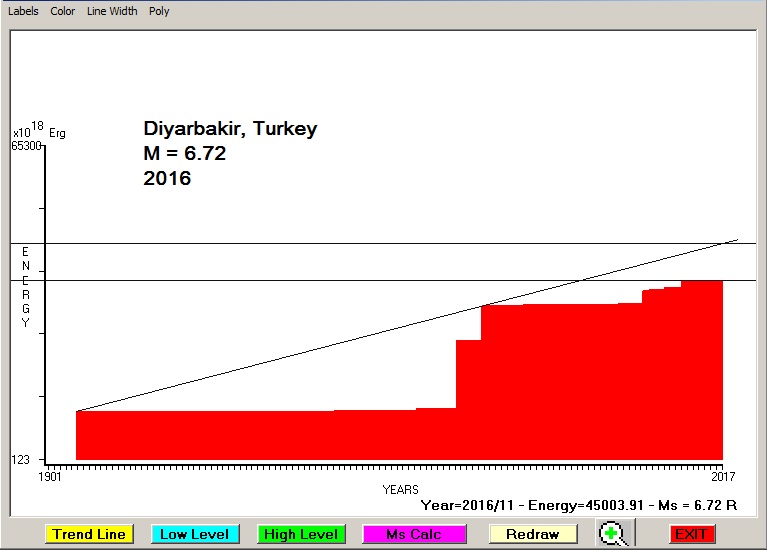Click the YEARS x-axis label
This screenshot has height=550, width=767.
pyautogui.click(x=400, y=490)
